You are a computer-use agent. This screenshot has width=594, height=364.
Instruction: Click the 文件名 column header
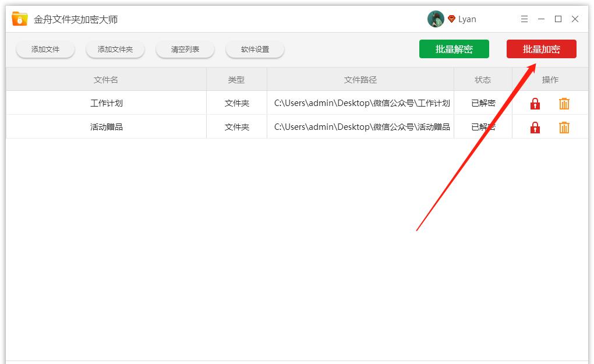pos(106,79)
